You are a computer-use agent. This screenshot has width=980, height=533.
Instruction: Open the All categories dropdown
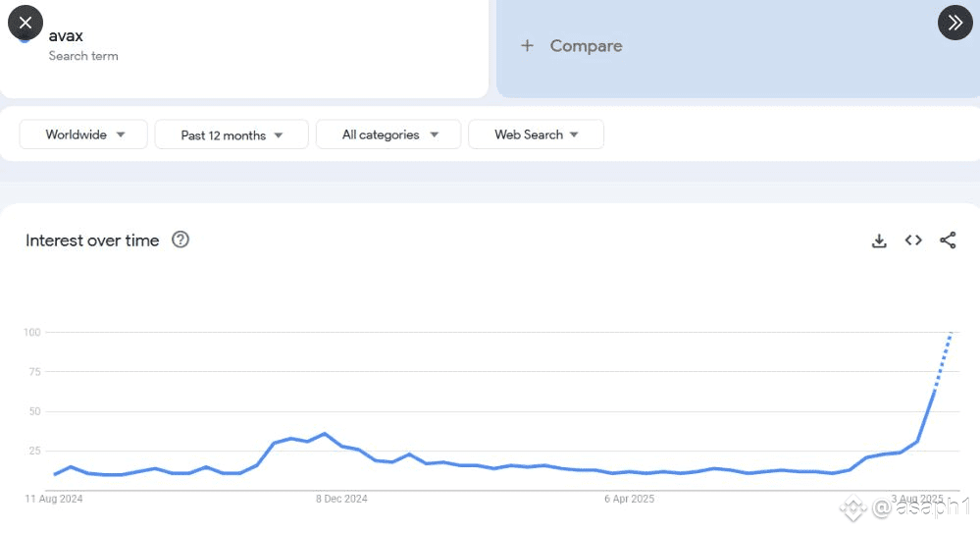pyautogui.click(x=388, y=134)
